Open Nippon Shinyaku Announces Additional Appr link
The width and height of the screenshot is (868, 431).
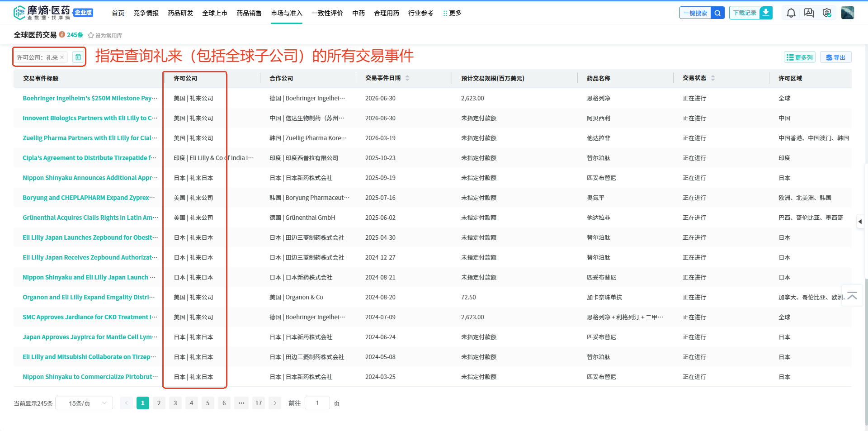(x=90, y=178)
